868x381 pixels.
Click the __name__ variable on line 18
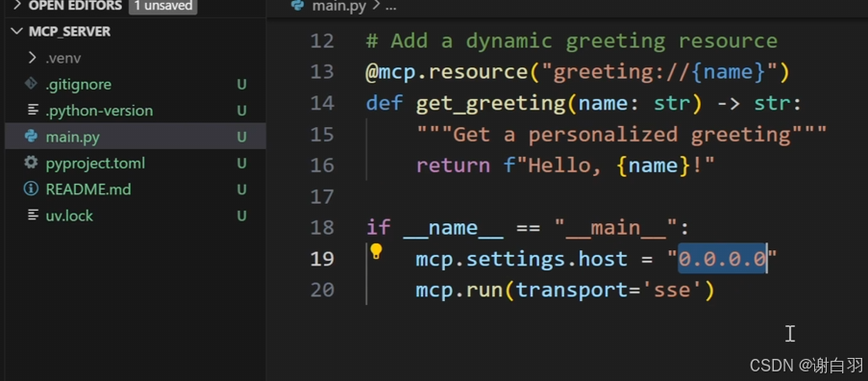[x=453, y=228]
